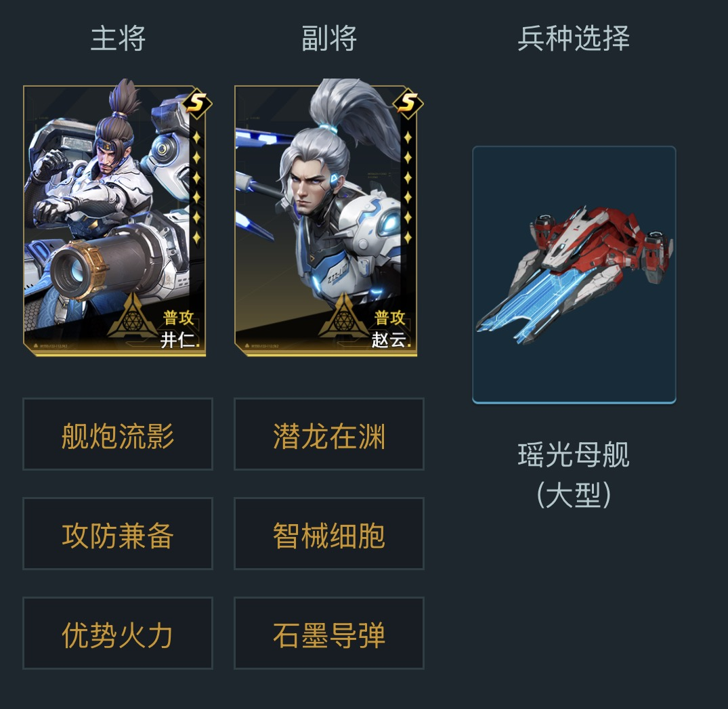This screenshot has height=709, width=728.
Task: Choose the 优势火力 skill
Action: coord(118,633)
